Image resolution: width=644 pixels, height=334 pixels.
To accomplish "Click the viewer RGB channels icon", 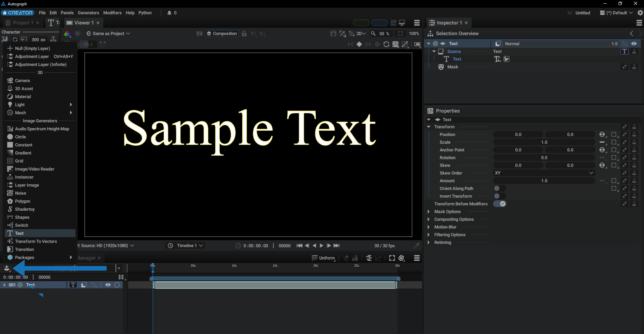I will [67, 34].
